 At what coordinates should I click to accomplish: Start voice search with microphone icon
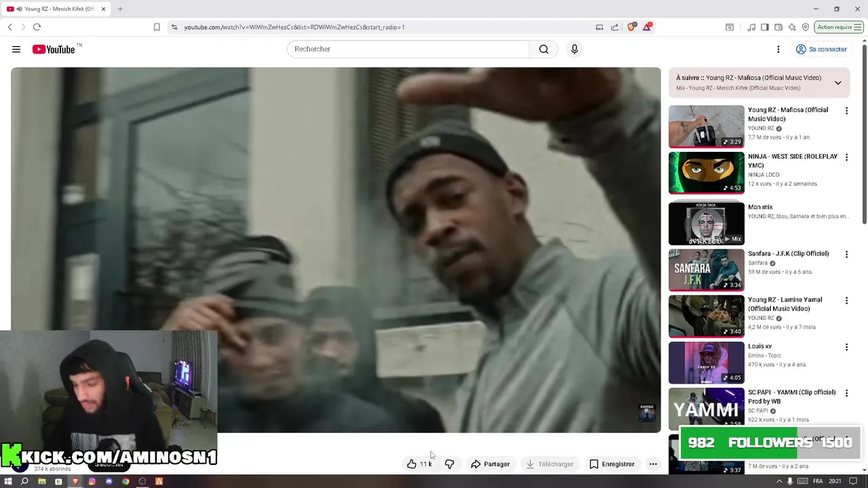point(574,49)
